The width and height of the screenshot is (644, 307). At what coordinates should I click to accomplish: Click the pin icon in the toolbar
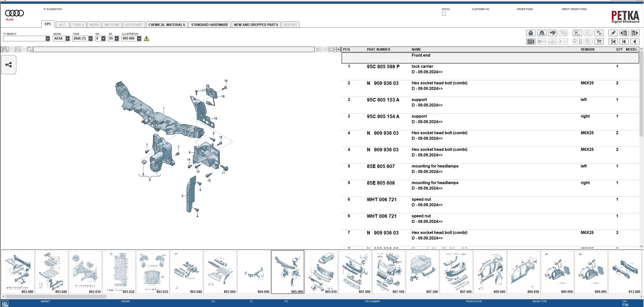[x=613, y=33]
